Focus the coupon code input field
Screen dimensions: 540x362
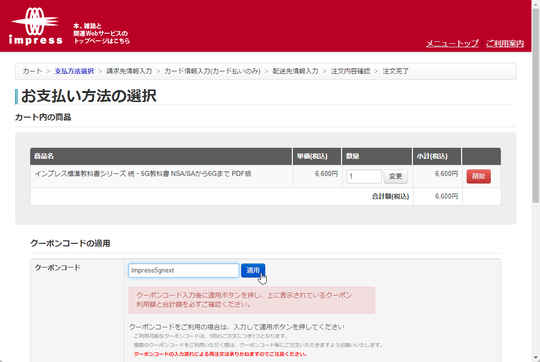coord(184,270)
